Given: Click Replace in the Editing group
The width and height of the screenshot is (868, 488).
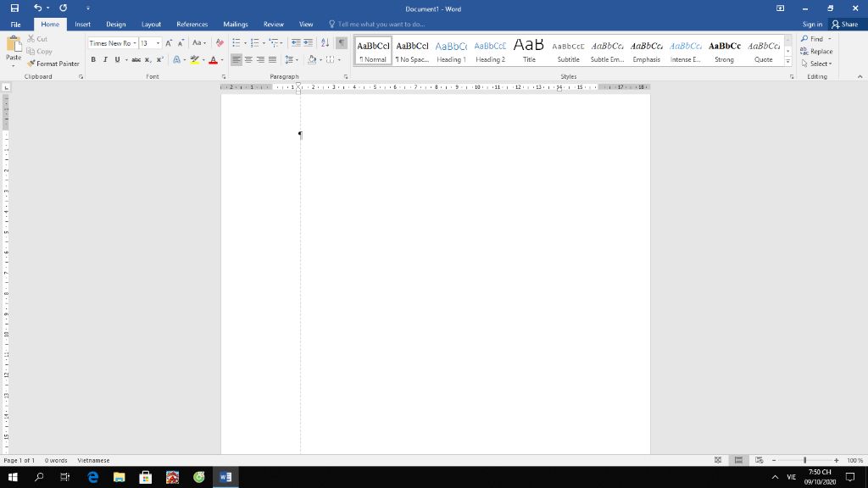Looking at the screenshot, I should click(816, 52).
